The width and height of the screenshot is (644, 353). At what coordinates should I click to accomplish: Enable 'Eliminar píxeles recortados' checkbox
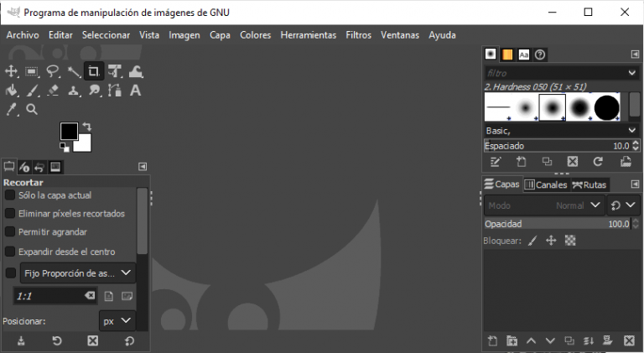click(10, 214)
